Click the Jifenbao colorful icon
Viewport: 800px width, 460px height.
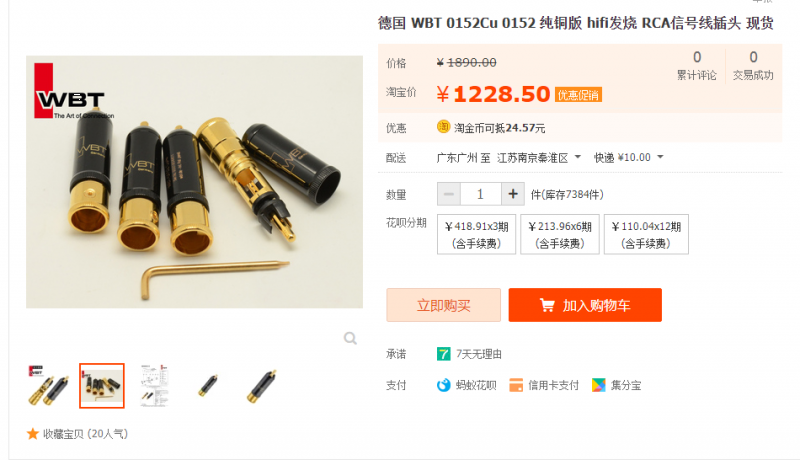pos(598,385)
